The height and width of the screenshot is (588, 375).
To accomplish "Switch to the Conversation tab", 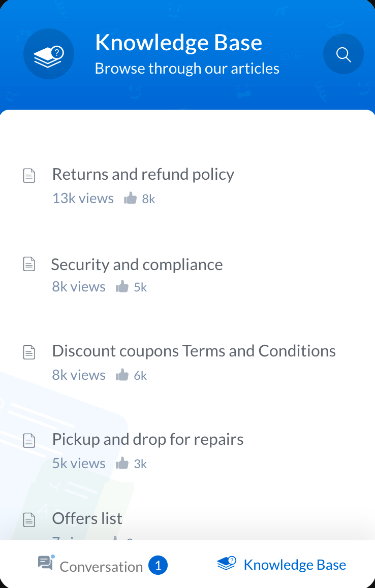I will pyautogui.click(x=101, y=566).
